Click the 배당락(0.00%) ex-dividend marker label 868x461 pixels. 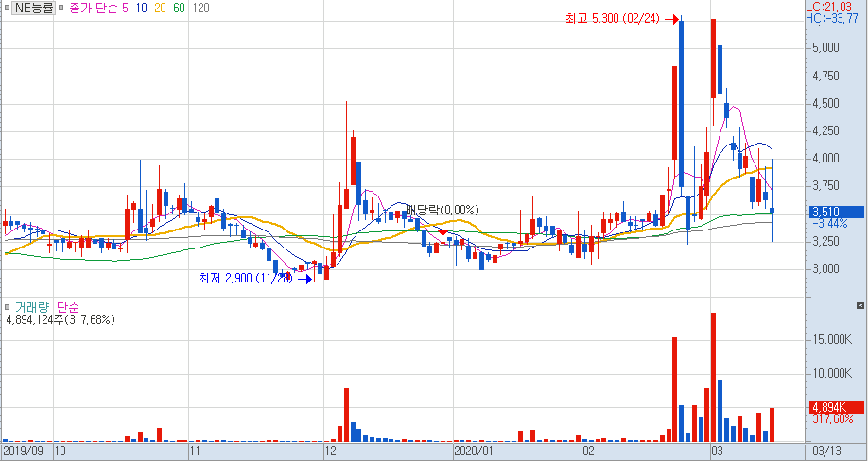pyautogui.click(x=443, y=210)
